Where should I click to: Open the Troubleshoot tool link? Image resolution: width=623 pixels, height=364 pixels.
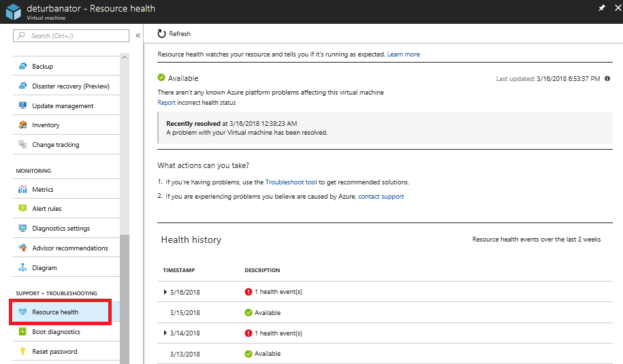[291, 182]
